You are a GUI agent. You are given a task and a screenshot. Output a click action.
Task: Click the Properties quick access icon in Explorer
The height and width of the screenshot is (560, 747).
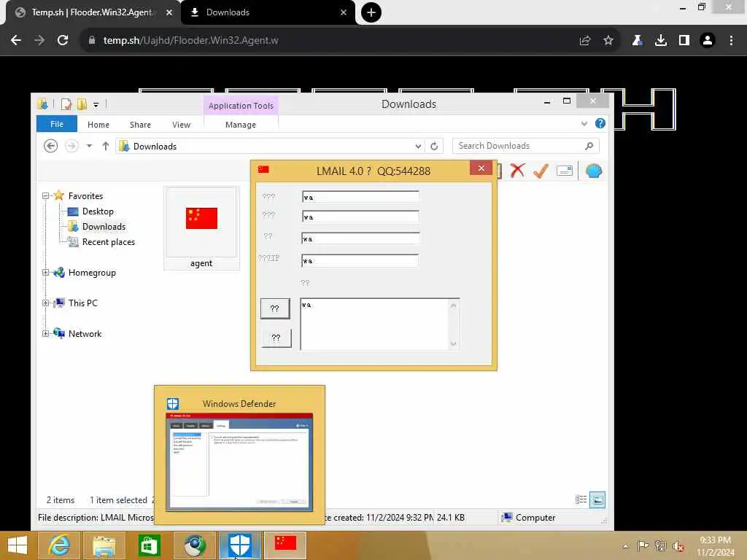(x=66, y=104)
